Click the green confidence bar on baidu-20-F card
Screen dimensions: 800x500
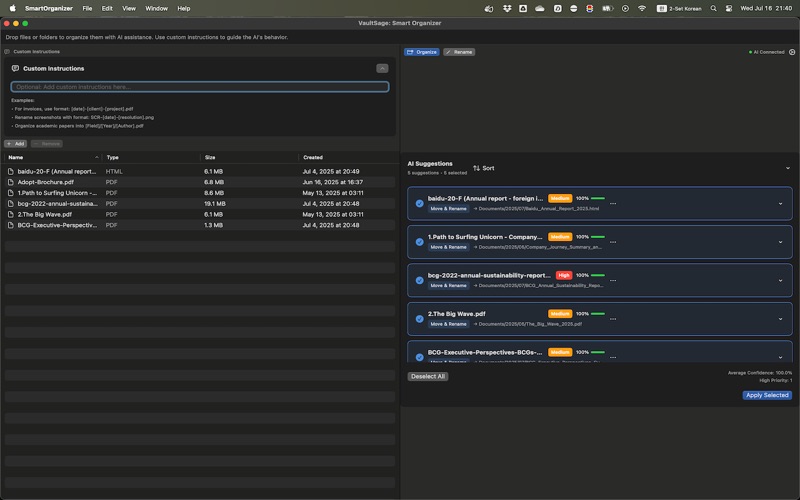[x=597, y=198]
